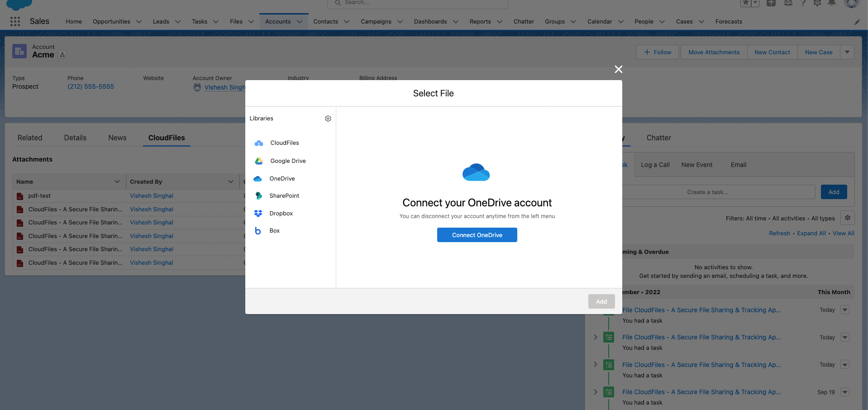Expand the Accounts nav dropdown chevron

point(300,22)
